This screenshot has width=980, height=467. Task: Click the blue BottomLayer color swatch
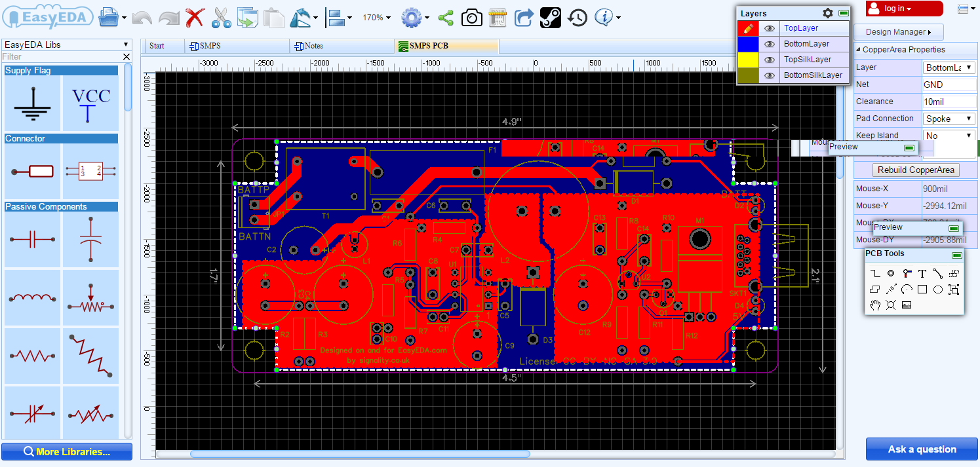[747, 44]
